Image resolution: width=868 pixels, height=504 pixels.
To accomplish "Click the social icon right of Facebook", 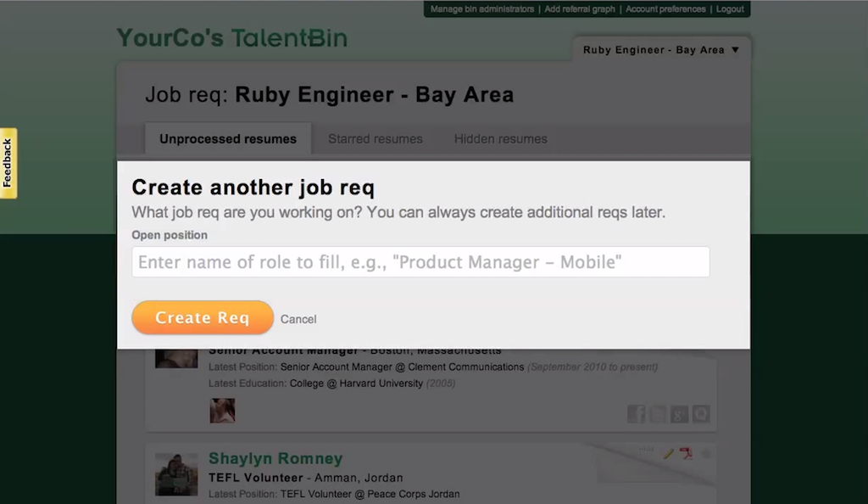I will pos(658,413).
